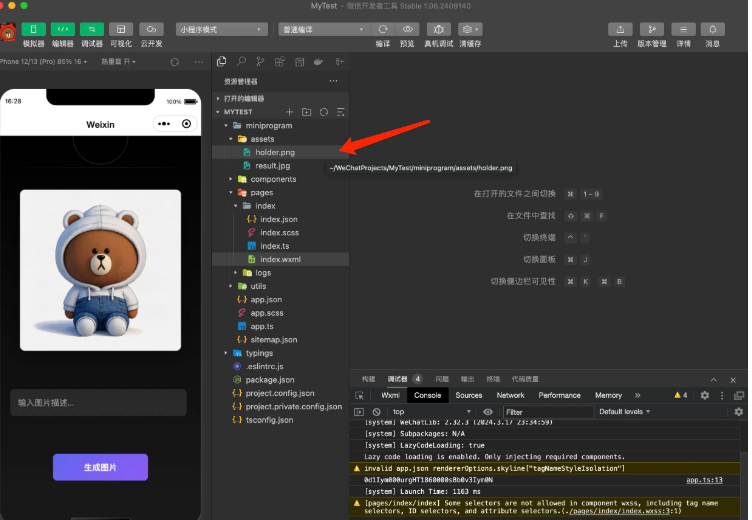Expand the components folder
The width and height of the screenshot is (752, 520).
(x=281, y=179)
